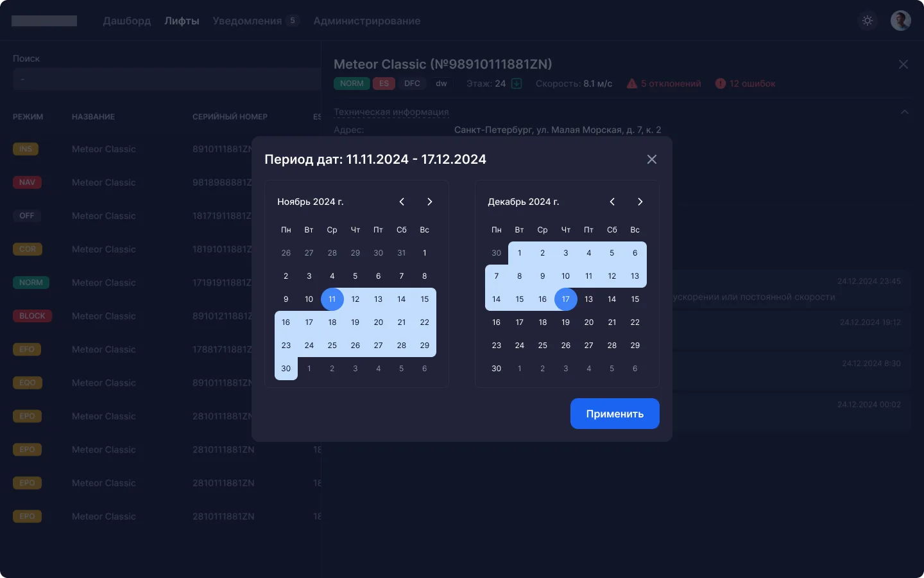
Task: Click the deviations warning triangle icon
Action: point(632,83)
